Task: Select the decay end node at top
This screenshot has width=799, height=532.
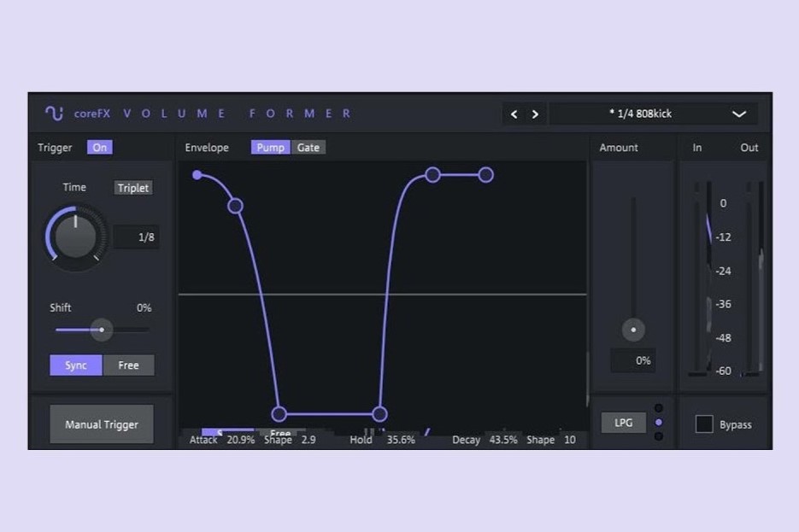Action: click(432, 175)
